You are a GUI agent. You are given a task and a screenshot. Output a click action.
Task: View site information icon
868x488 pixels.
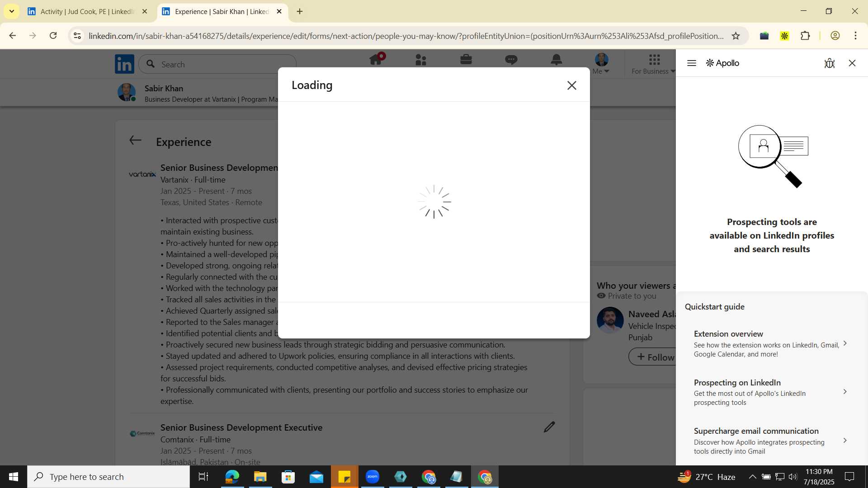77,36
